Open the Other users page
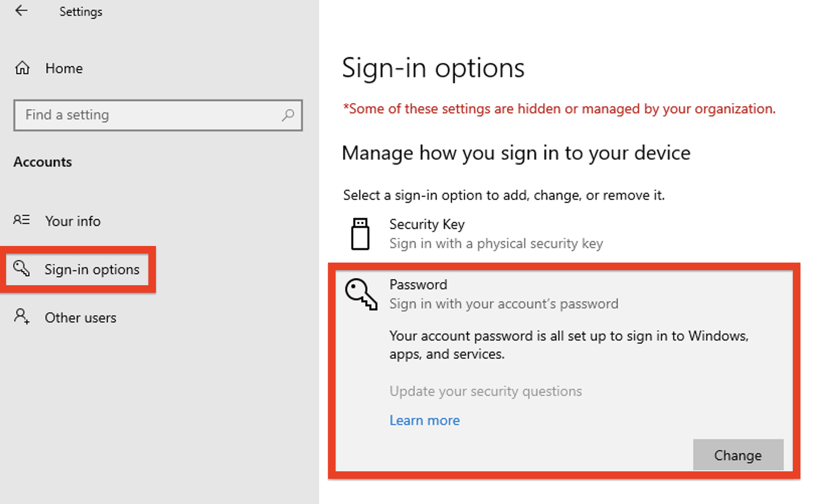 (x=80, y=318)
